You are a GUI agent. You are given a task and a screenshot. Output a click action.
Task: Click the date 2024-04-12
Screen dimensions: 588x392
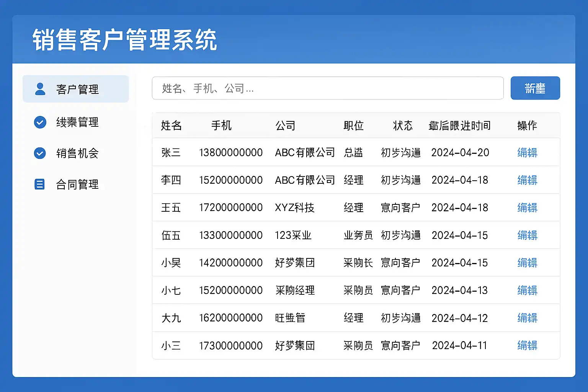460,318
